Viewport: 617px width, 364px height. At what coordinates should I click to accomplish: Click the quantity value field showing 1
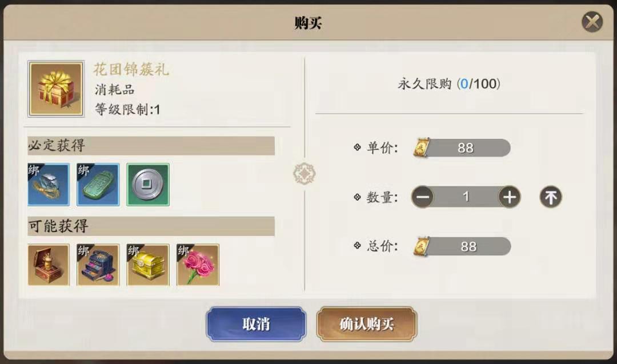pos(466,197)
